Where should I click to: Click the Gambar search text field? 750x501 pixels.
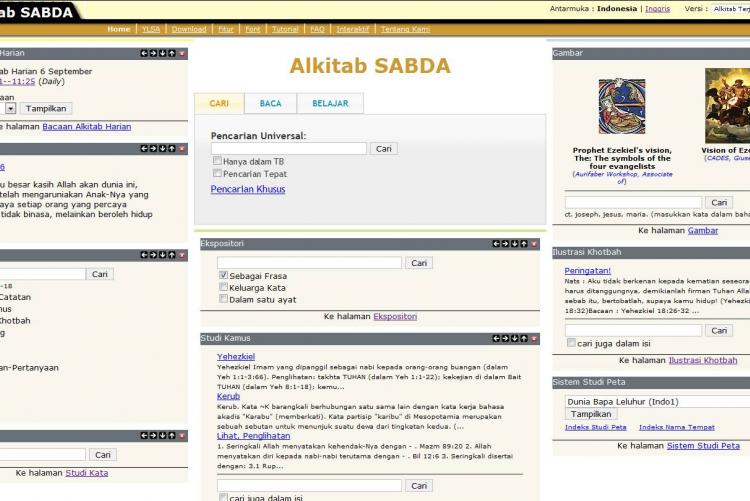click(x=633, y=202)
